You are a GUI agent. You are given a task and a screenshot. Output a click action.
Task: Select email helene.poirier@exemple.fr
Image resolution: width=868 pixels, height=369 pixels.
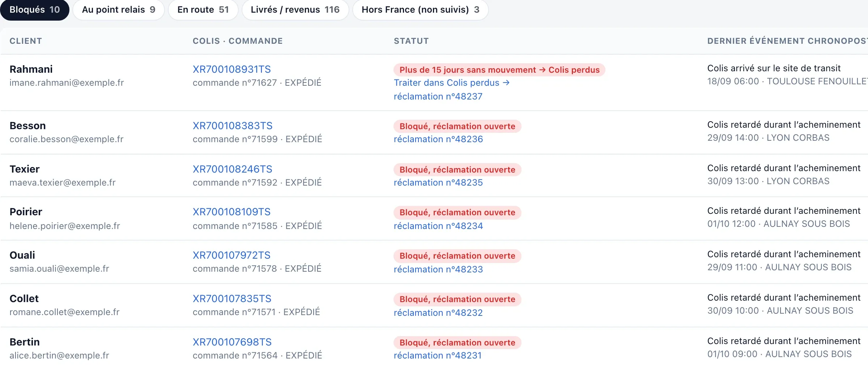pos(65,226)
